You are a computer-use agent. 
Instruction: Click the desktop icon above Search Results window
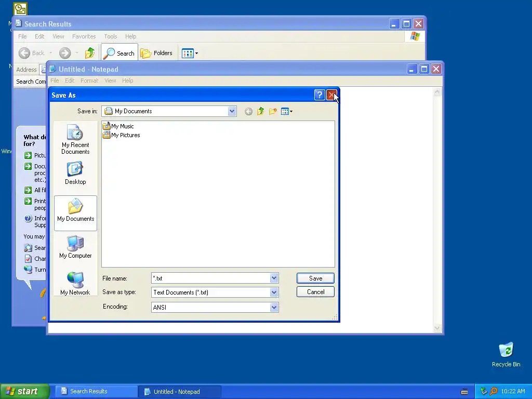pyautogui.click(x=20, y=9)
